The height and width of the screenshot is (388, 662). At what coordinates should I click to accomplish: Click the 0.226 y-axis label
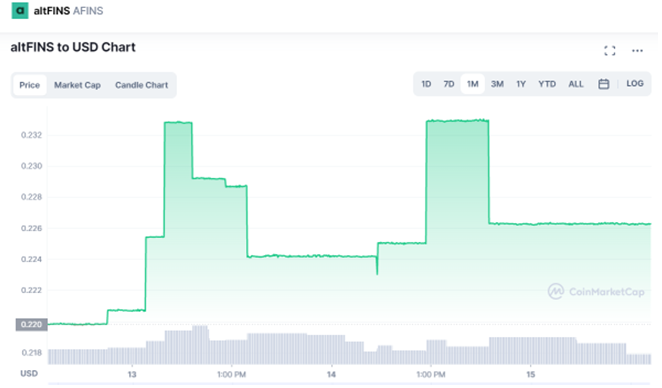[32, 228]
